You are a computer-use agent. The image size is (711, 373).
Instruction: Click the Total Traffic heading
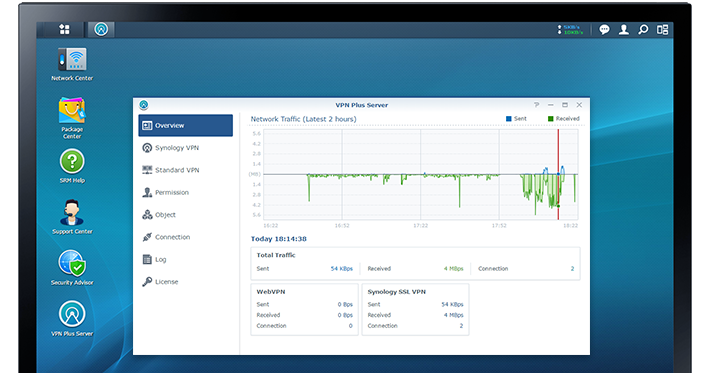(276, 255)
